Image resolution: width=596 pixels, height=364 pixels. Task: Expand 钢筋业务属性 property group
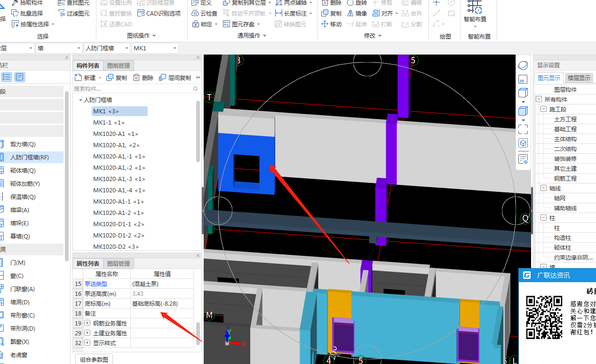[x=87, y=323]
